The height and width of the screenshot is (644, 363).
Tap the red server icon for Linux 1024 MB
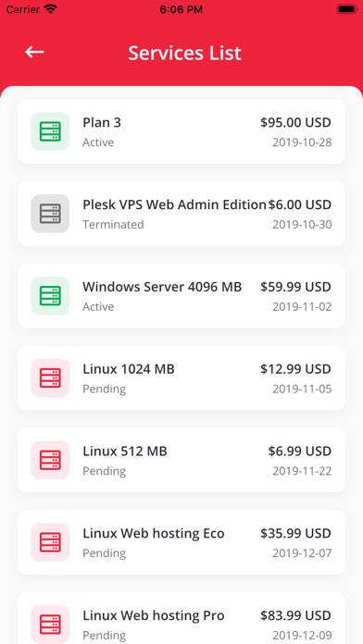tap(50, 378)
